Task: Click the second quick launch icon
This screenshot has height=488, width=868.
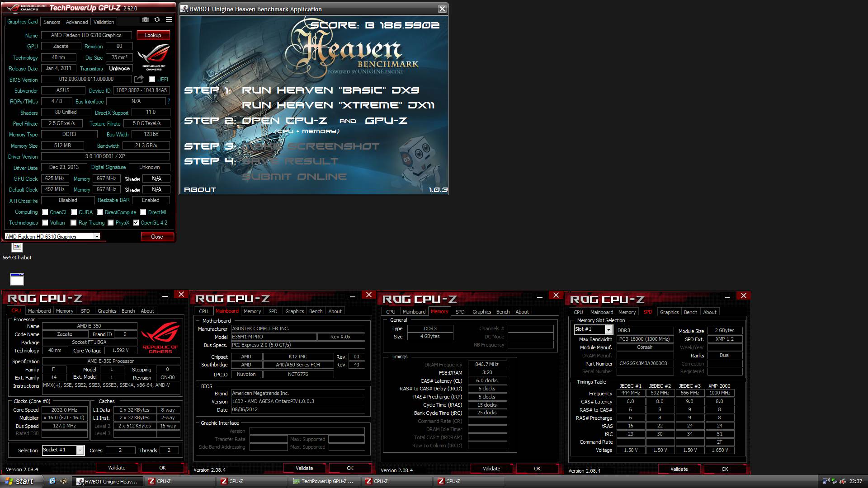Action: tap(63, 481)
